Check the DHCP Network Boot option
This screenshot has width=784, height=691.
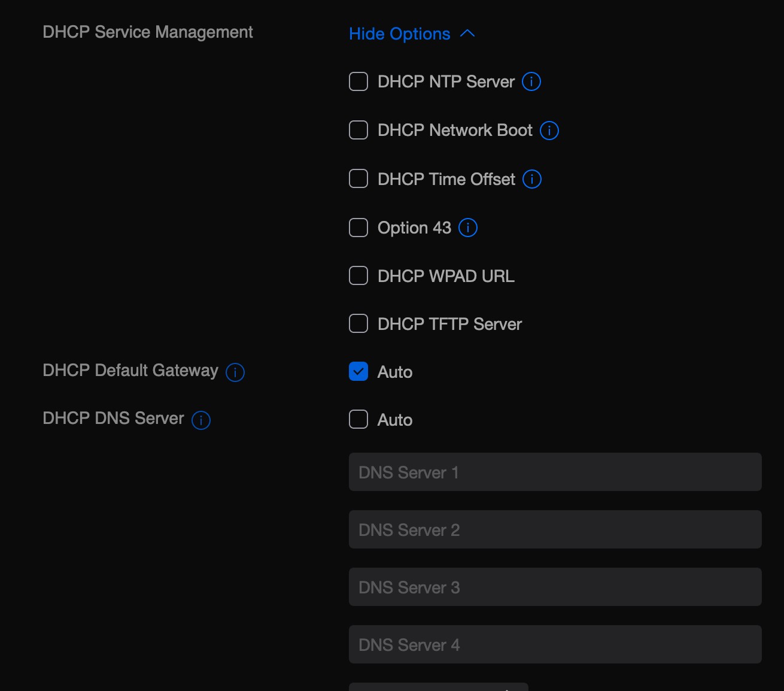point(358,130)
